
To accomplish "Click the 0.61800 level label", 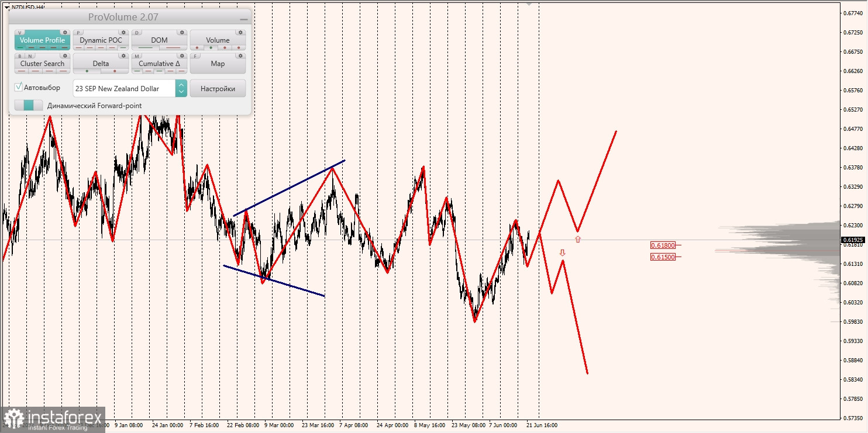I will 663,245.
